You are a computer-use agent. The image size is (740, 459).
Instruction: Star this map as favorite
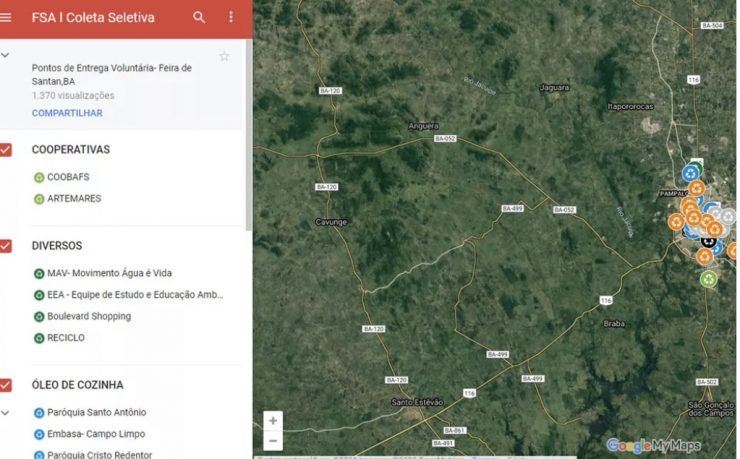(224, 56)
